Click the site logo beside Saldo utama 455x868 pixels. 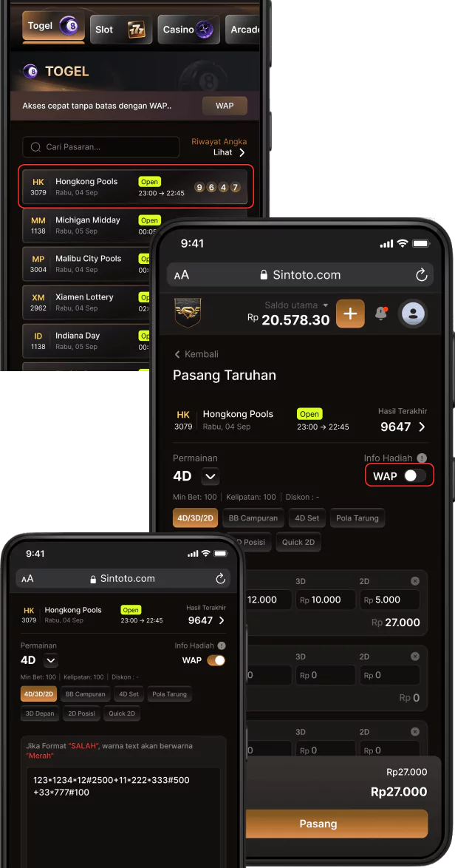pos(188,313)
